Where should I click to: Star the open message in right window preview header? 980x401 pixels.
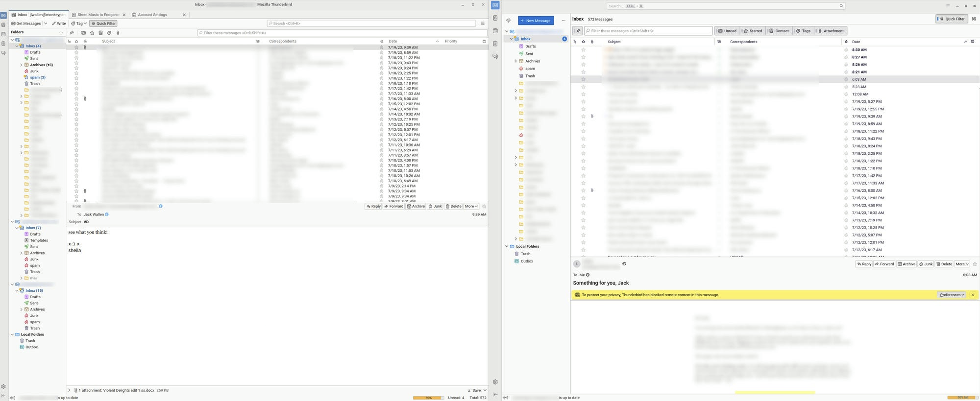click(x=975, y=264)
